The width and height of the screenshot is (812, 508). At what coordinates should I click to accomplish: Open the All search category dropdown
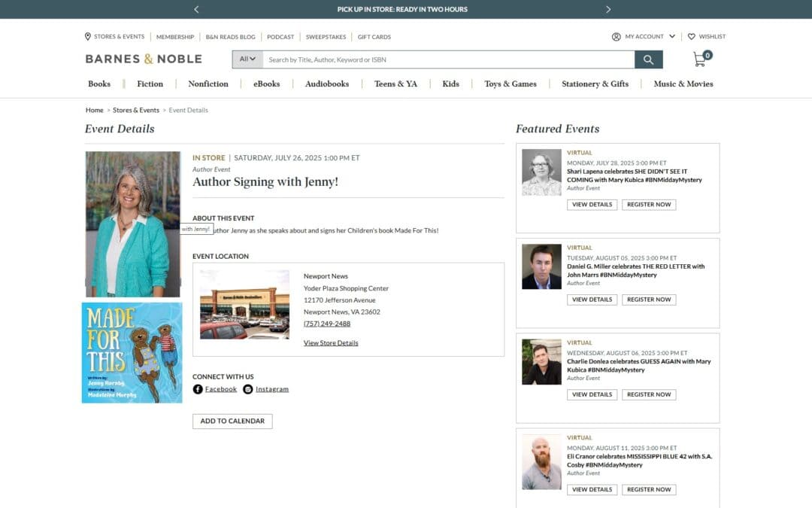click(247, 59)
